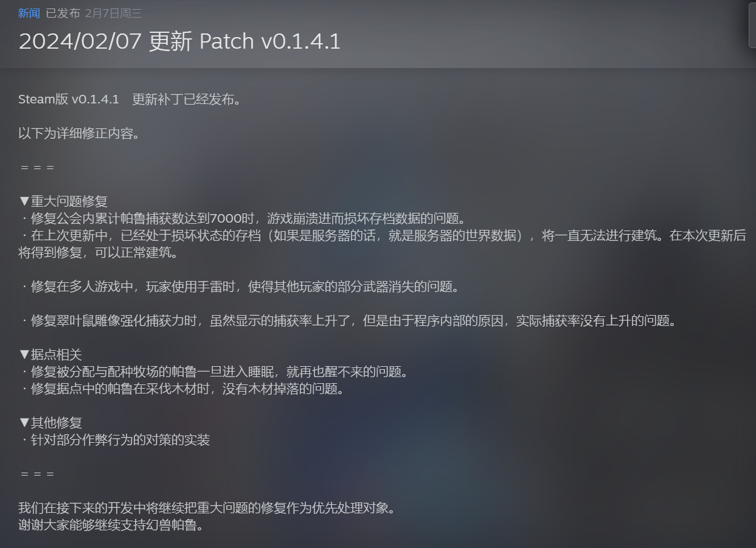
Task: Click the 针对部分作弊行为的对策的实装 line
Action: (x=114, y=440)
